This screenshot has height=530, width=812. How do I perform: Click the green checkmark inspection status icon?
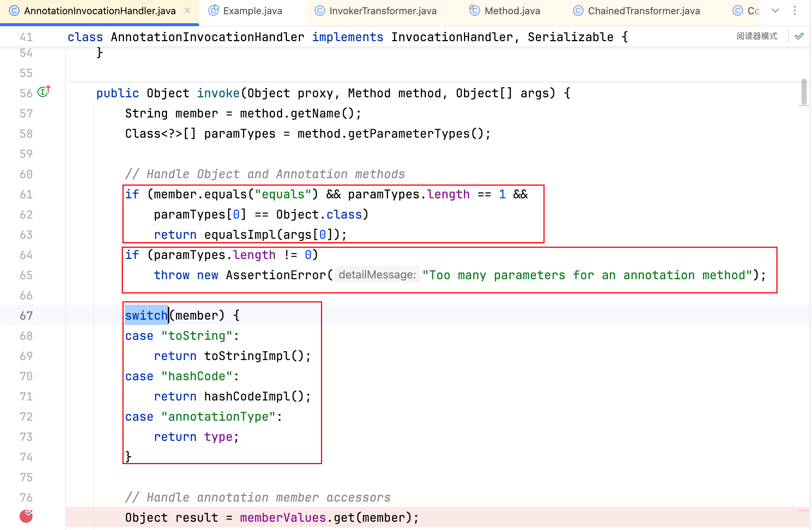pyautogui.click(x=799, y=36)
